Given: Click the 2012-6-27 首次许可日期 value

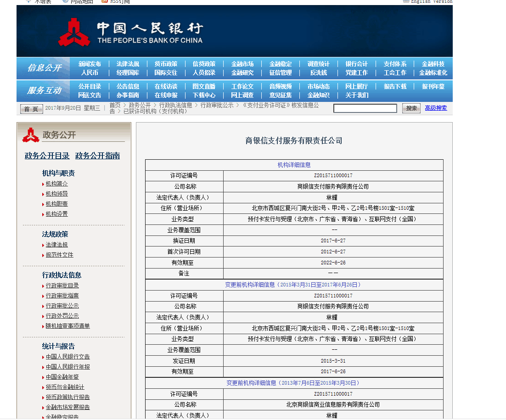Looking at the screenshot, I should pos(333,252).
